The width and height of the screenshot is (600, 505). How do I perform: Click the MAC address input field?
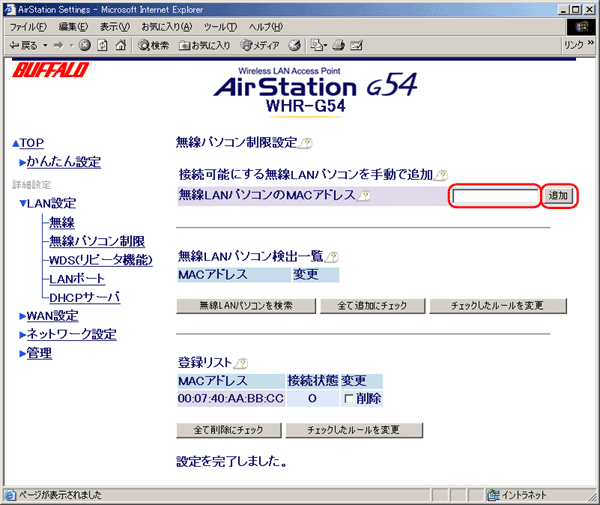(x=495, y=196)
